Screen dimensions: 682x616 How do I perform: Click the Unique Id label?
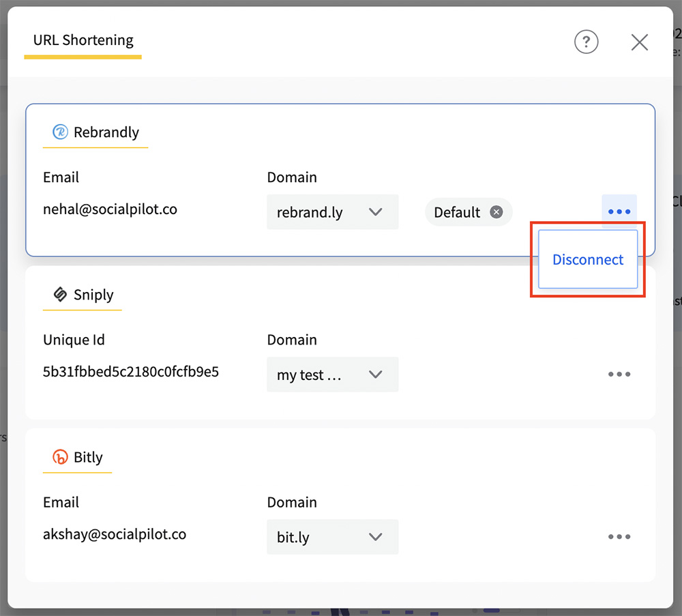[74, 340]
